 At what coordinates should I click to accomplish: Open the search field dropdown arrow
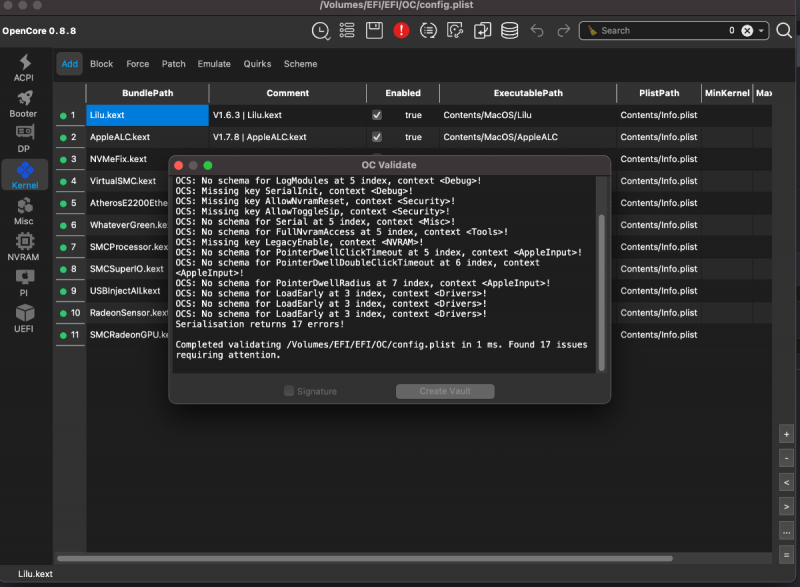(762, 31)
